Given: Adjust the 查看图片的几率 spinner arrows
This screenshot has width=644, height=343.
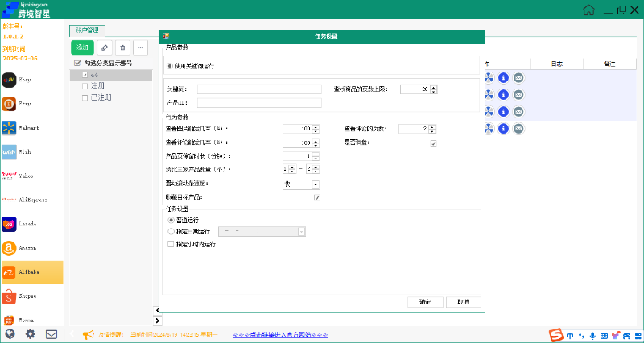Looking at the screenshot, I should click(x=316, y=129).
